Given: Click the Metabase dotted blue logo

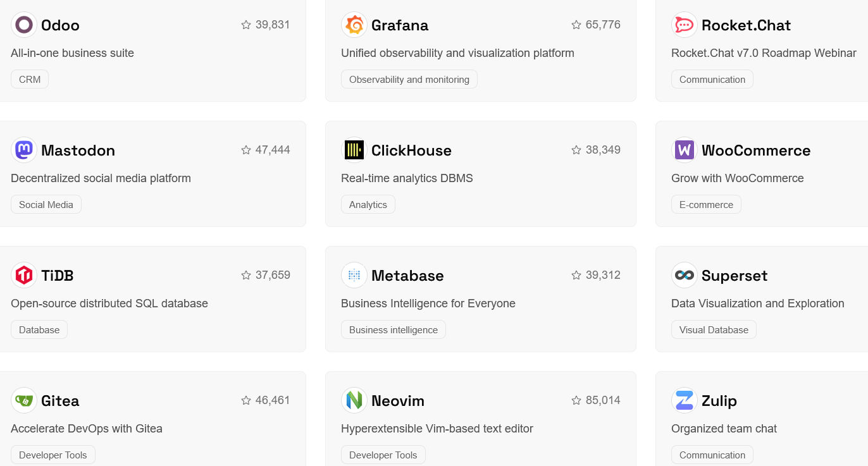Looking at the screenshot, I should (354, 275).
